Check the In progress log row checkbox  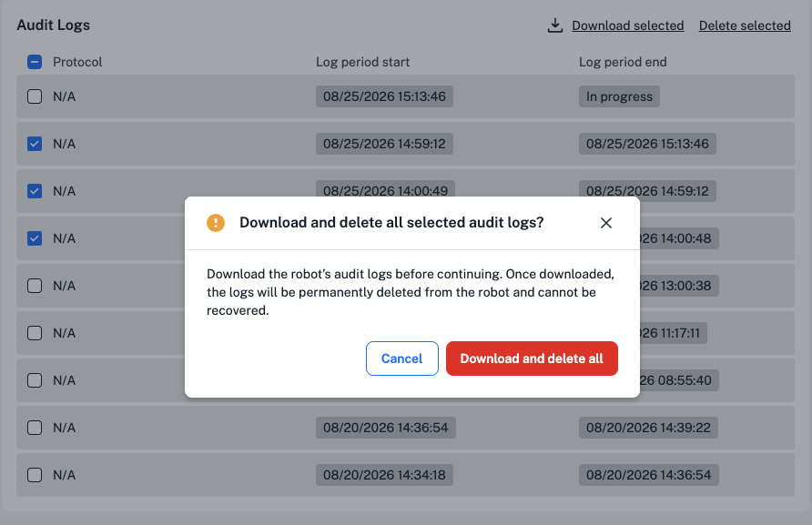(x=35, y=96)
